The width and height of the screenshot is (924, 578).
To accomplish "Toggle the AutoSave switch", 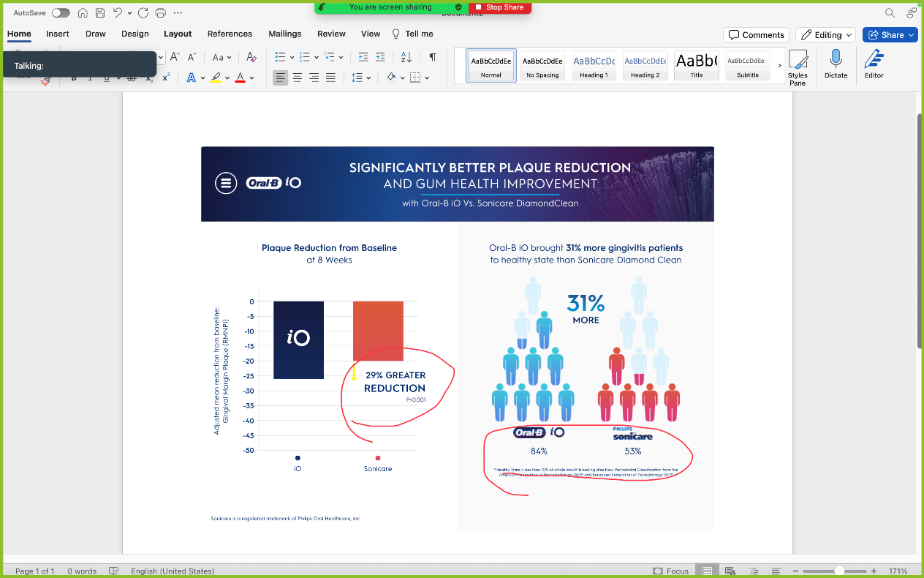I will coord(61,13).
